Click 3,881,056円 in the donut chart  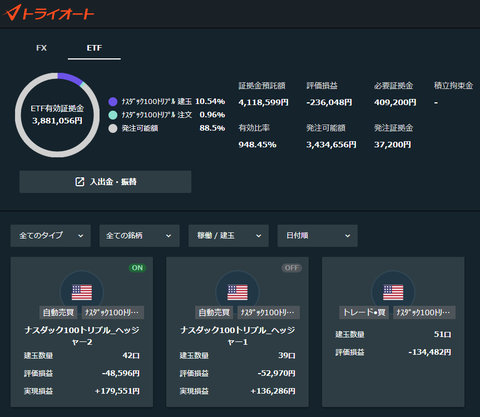[x=57, y=121]
